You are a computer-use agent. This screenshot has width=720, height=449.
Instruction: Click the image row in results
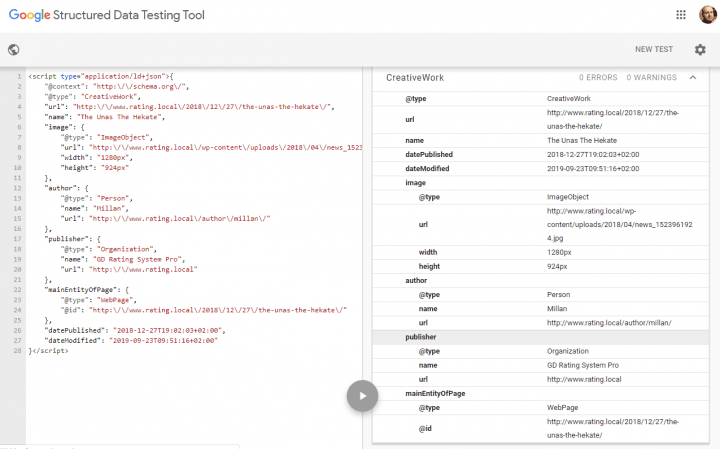click(540, 183)
